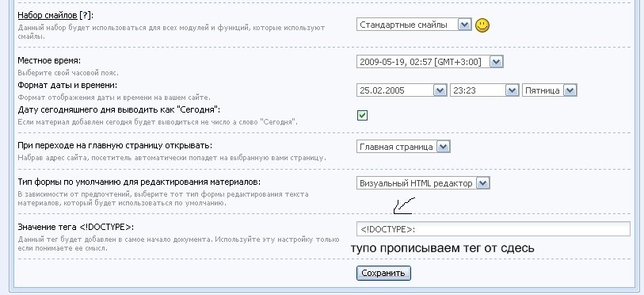This screenshot has width=644, height=295.
Task: Click the DOCTYPE tag value input field
Action: click(493, 228)
